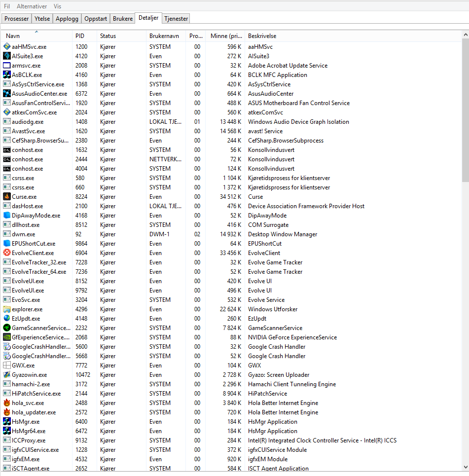Click the hola_svc.exe flame icon

coord(7,403)
